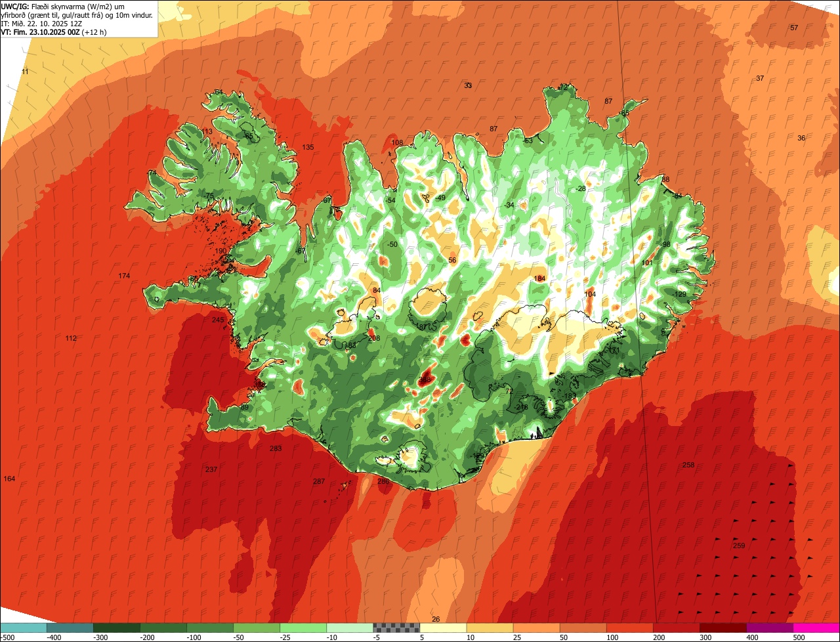Click the flux value -49 in North Iceland
The width and height of the screenshot is (840, 642).
tap(440, 198)
